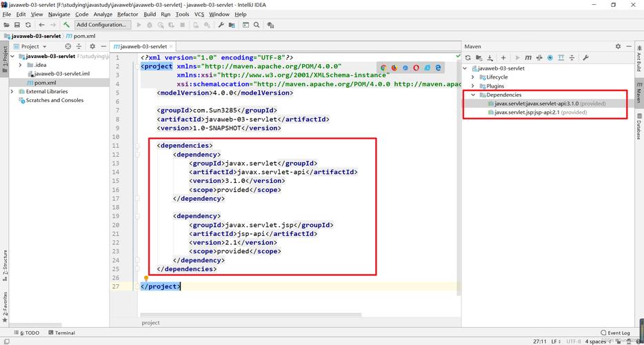Open the Project view dropdown selector
Viewport: 644px width, 345px height.
pos(31,46)
